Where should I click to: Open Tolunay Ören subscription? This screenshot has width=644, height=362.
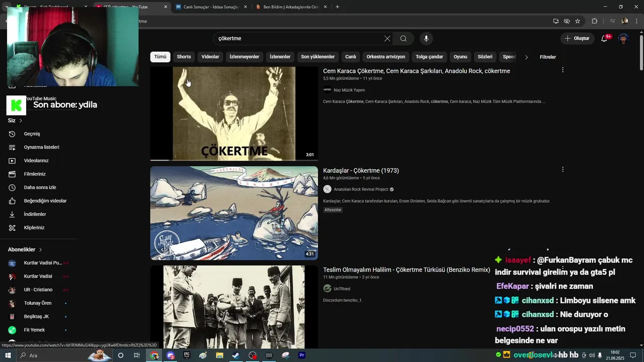(38, 303)
